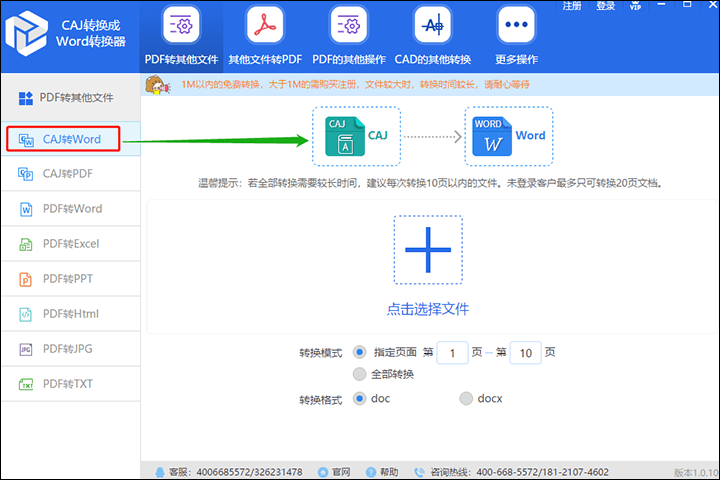Click the 点击选择文件 link
This screenshot has width=720, height=480.
pos(428,309)
